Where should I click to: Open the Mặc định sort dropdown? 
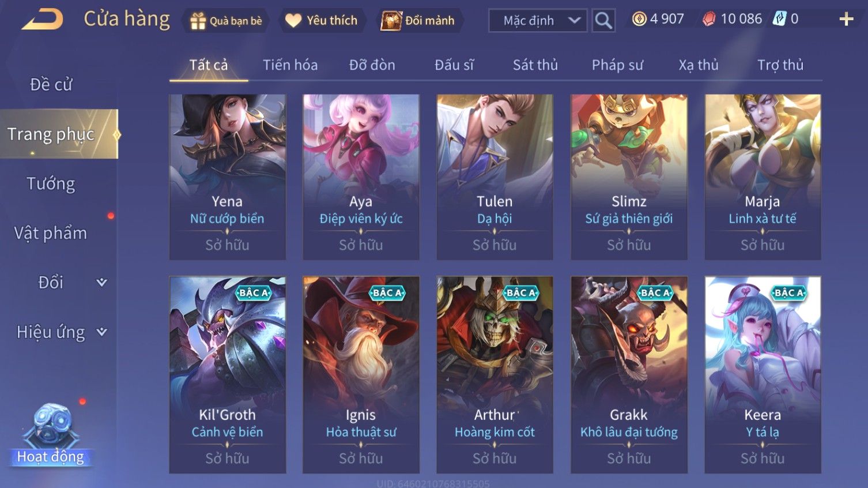pyautogui.click(x=538, y=21)
